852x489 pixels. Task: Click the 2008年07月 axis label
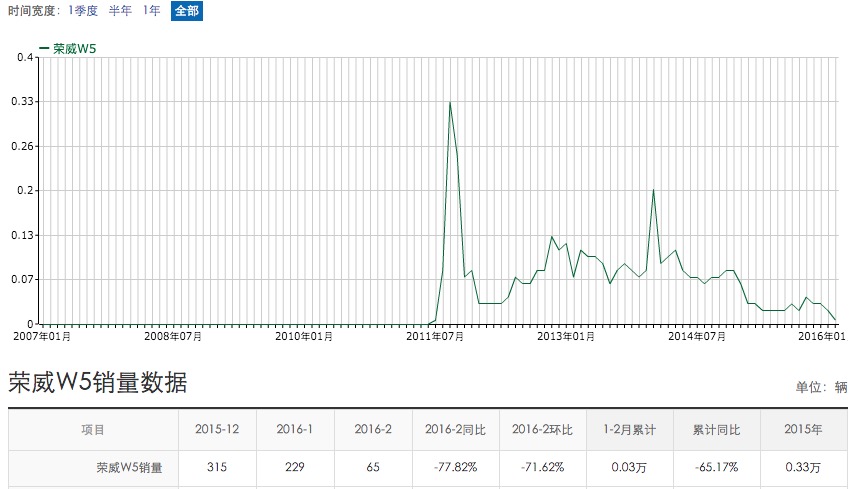173,337
